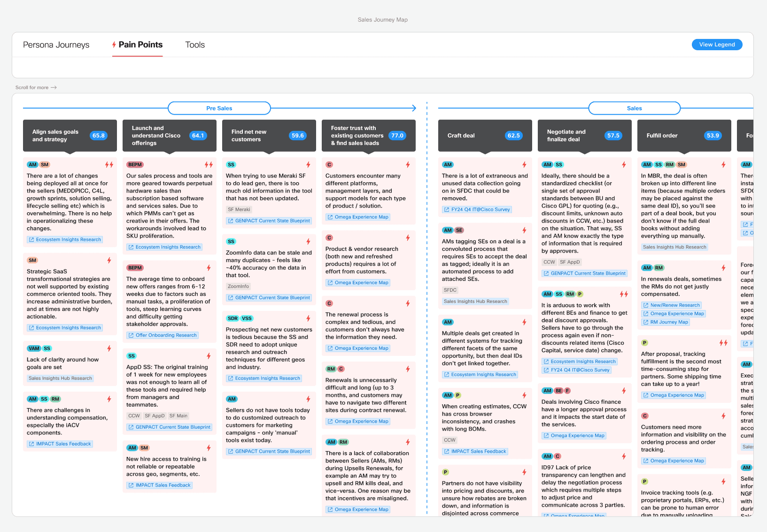
Task: Click the red lightning icon on the ZoomInfo stale data card
Action: (308, 241)
